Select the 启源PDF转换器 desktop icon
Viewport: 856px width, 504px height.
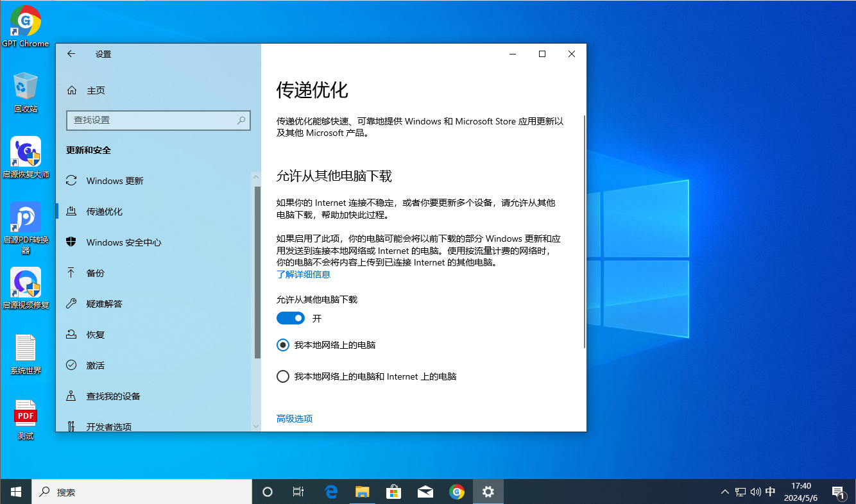point(26,228)
